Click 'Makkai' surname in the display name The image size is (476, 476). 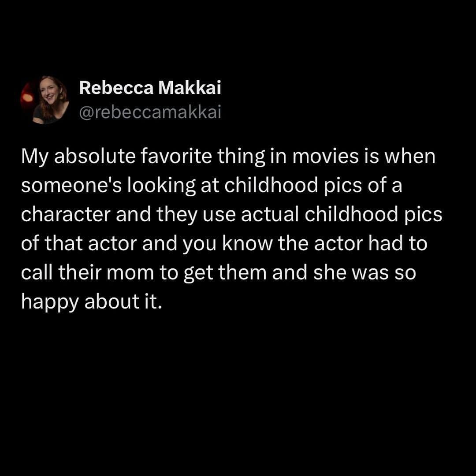190,88
